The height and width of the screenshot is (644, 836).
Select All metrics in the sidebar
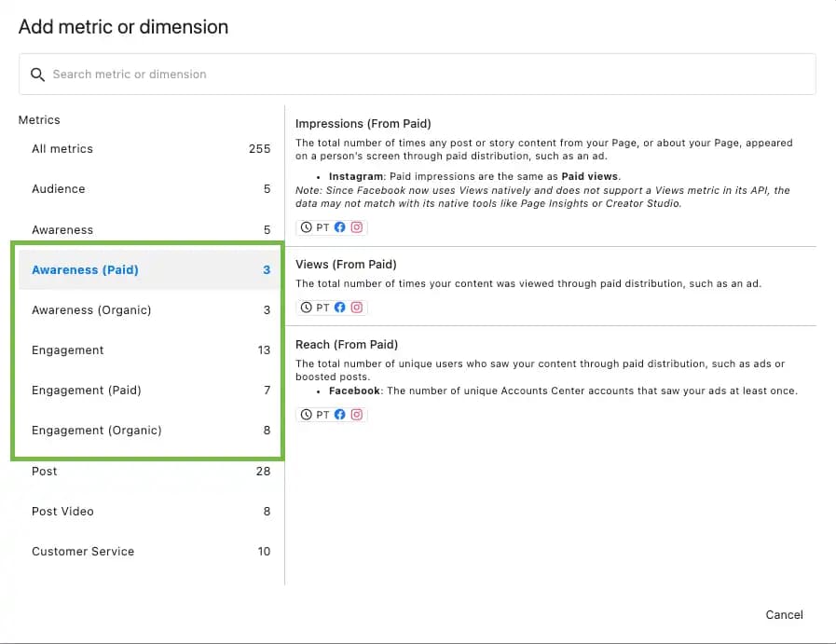[61, 148]
